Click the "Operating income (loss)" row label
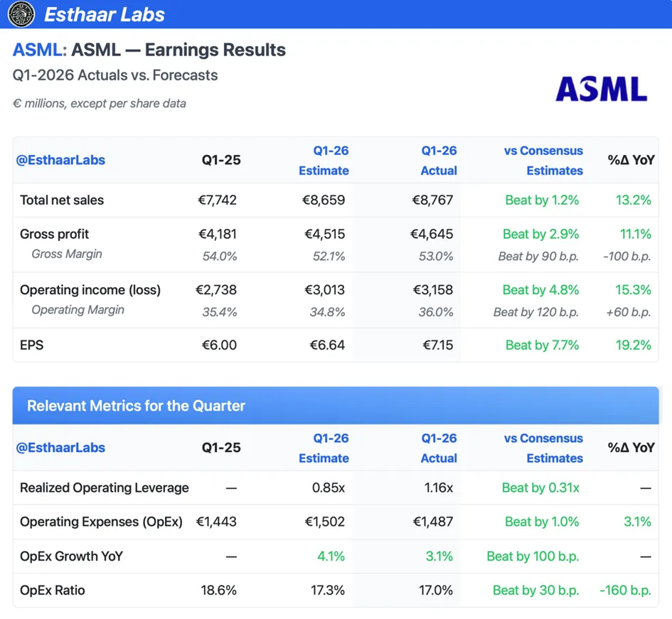Image resolution: width=672 pixels, height=619 pixels. coord(90,290)
